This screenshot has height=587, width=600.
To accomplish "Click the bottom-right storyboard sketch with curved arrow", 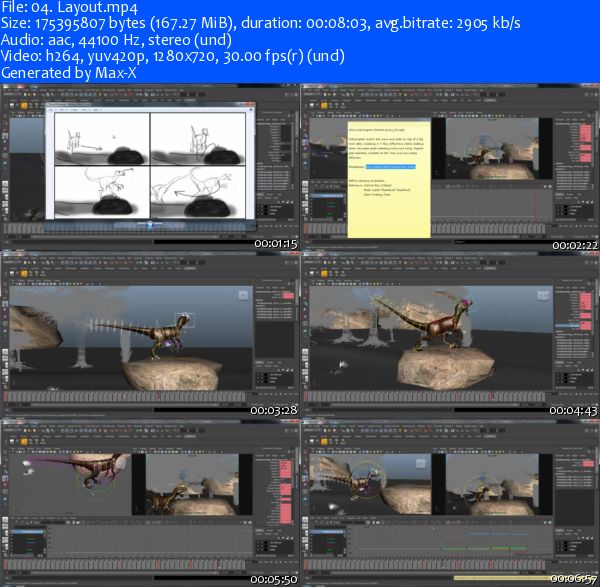I will tap(198, 192).
